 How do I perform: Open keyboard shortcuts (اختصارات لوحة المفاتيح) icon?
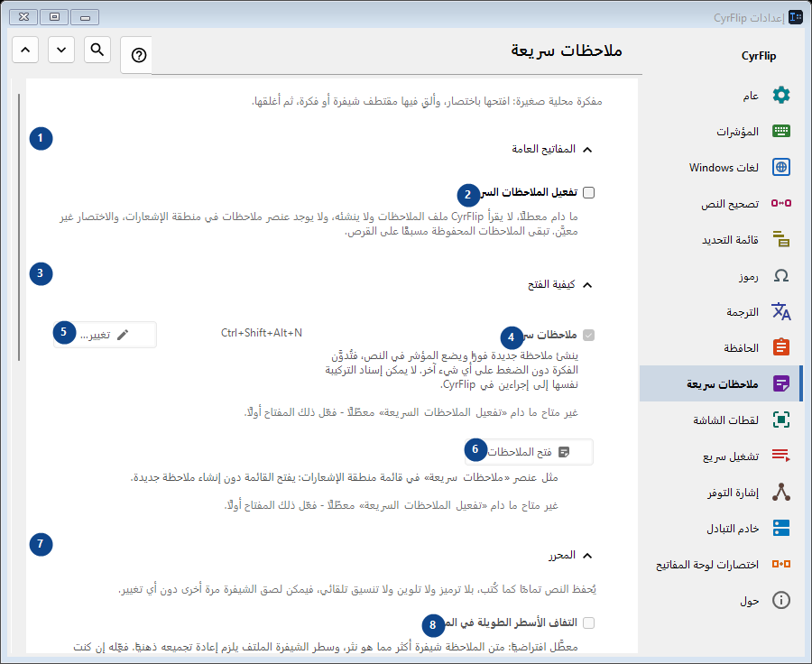(x=781, y=564)
